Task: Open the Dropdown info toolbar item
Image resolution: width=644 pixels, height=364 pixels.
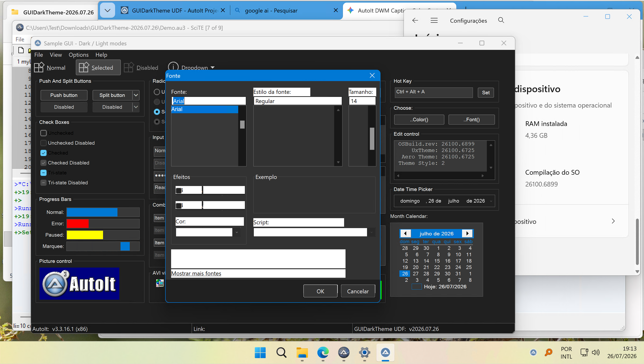Action: [191, 67]
